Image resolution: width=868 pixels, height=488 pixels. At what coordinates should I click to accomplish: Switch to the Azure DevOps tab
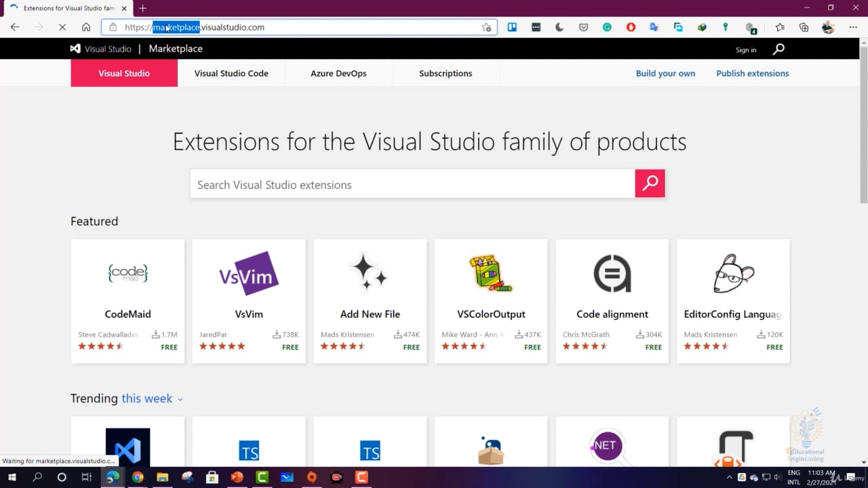pos(338,73)
